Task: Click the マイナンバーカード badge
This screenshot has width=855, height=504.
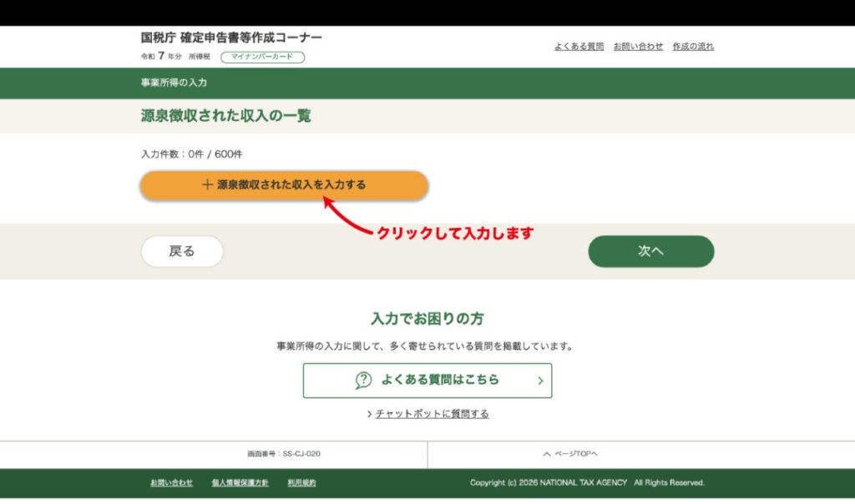Action: [262, 58]
